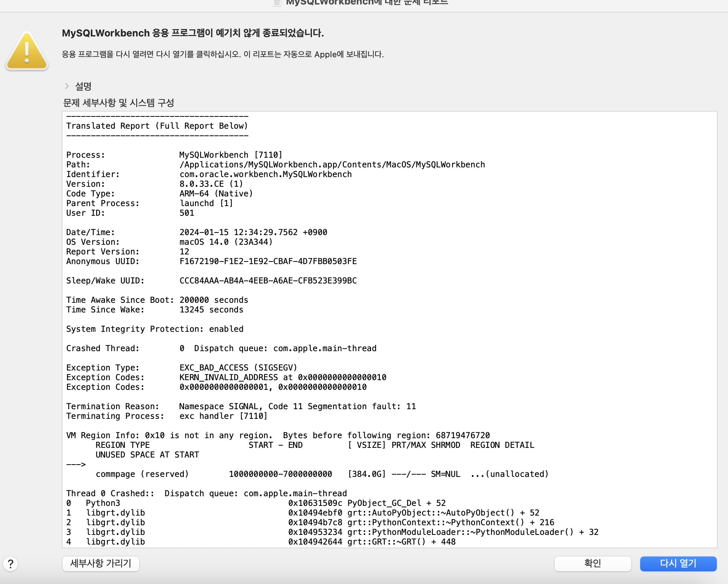The width and height of the screenshot is (728, 584).
Task: Click the 'Translated Report (Full Report Below)' line
Action: [157, 126]
